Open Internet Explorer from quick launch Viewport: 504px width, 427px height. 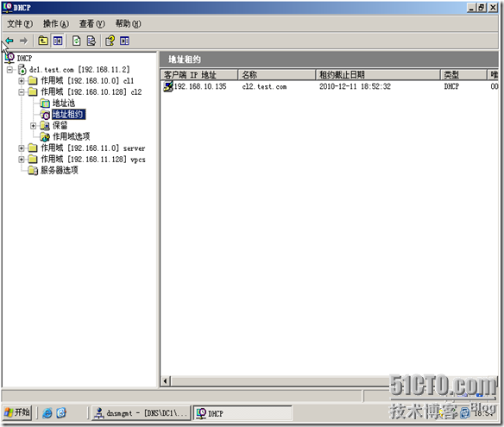47,413
